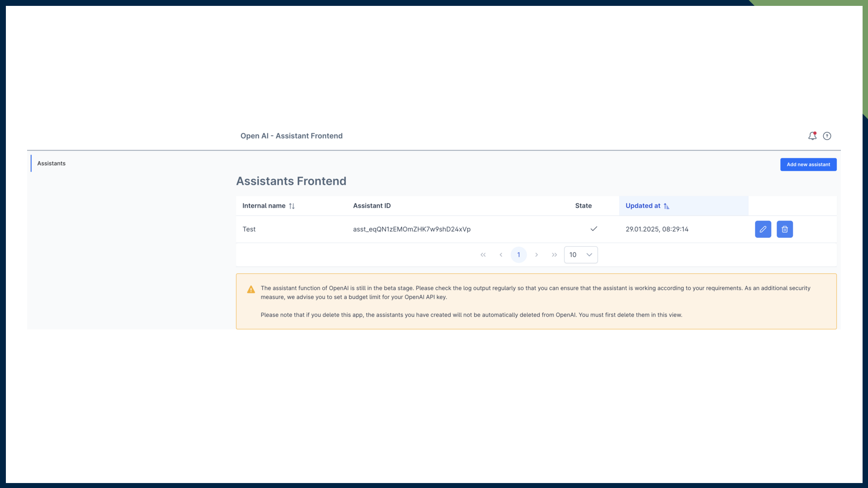
Task: Click the assistant ID asst_eqQN1zEMOmZHK7w9shD24xVp
Action: click(411, 230)
